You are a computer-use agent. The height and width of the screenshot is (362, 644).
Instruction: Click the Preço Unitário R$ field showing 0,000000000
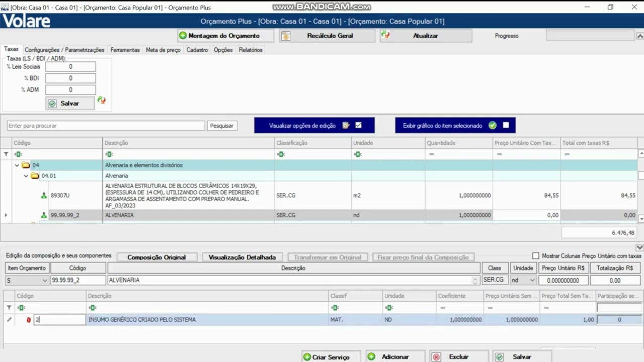pyautogui.click(x=563, y=281)
